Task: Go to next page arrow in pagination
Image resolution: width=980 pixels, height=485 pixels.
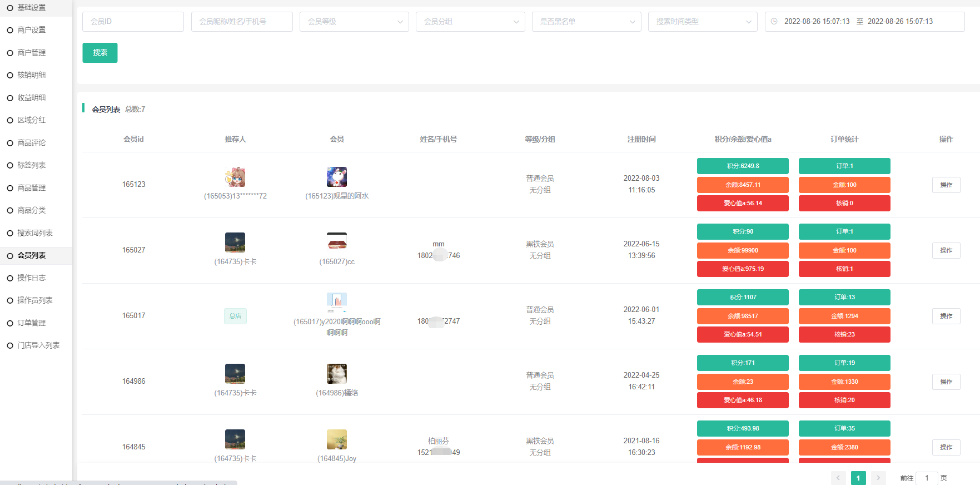Action: click(878, 478)
